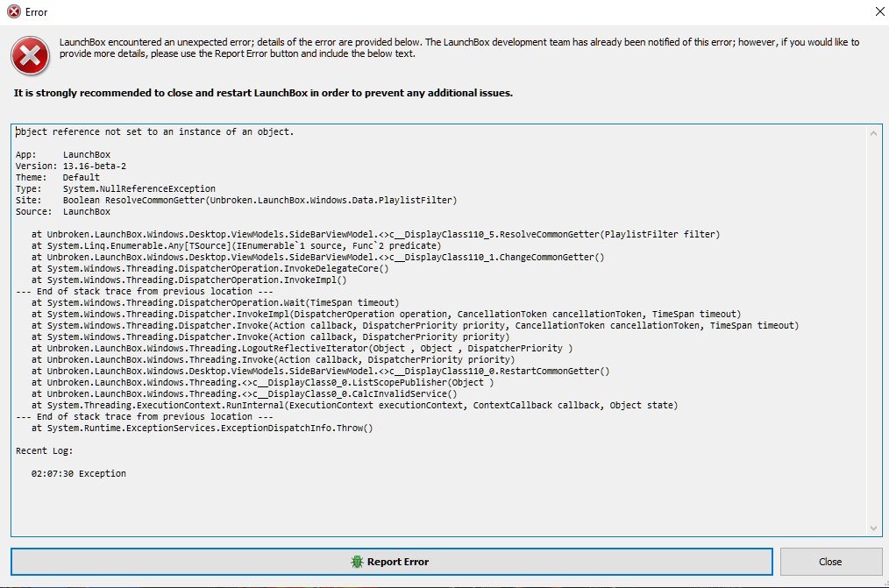Click the ChangeCommonGetter() stack trace line
Image resolution: width=889 pixels, height=588 pixels.
[x=318, y=257]
